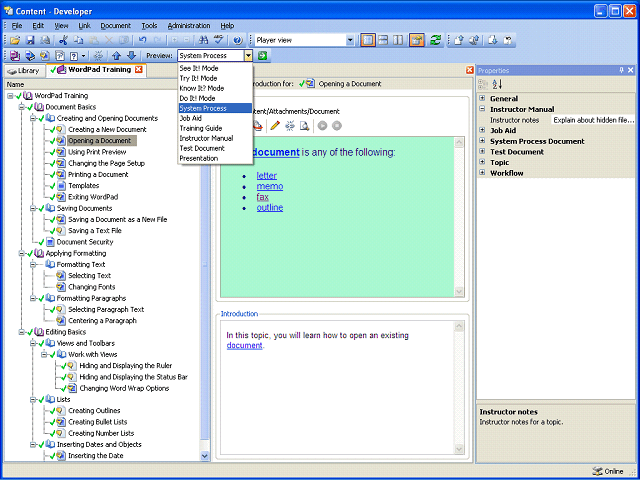Click the letter hyperlink
Viewport: 640px width, 480px height.
267,176
